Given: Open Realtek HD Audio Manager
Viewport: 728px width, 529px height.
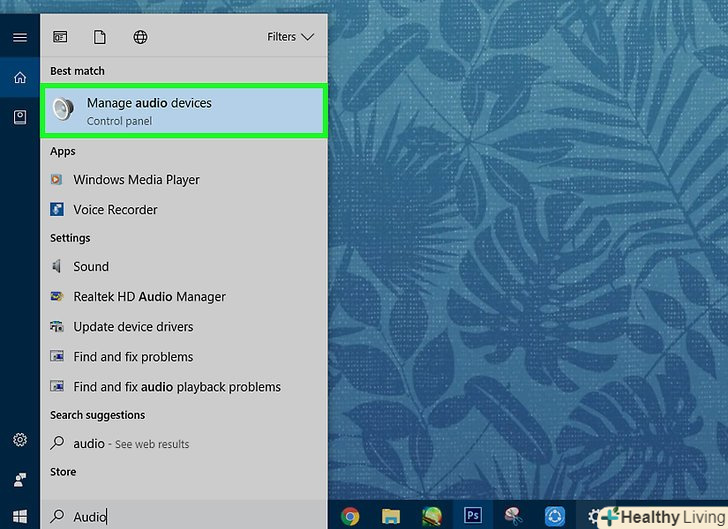Looking at the screenshot, I should (x=184, y=297).
